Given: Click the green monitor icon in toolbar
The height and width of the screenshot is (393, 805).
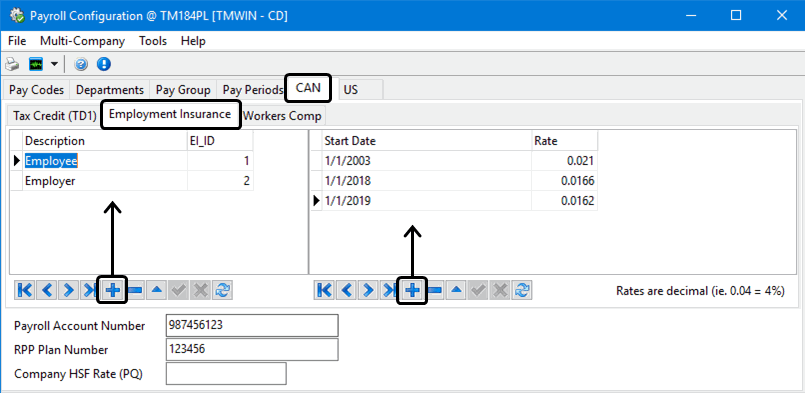Looking at the screenshot, I should (36, 64).
